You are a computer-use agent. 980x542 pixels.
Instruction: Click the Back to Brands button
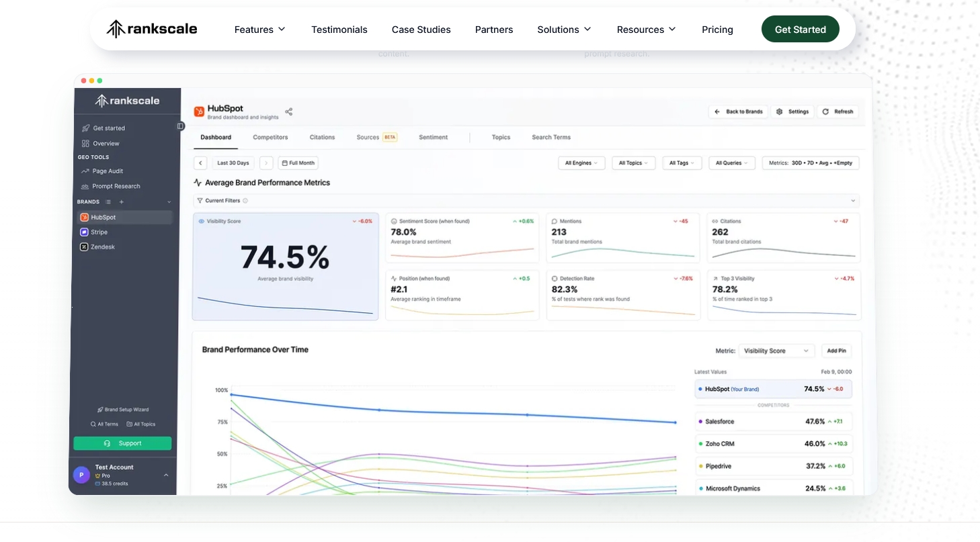click(738, 111)
